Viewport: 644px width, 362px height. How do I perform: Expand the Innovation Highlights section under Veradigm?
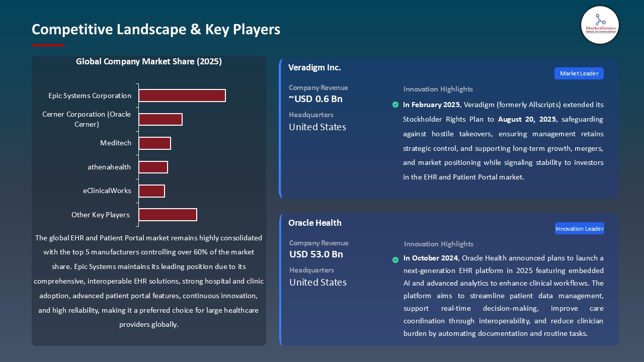[438, 89]
